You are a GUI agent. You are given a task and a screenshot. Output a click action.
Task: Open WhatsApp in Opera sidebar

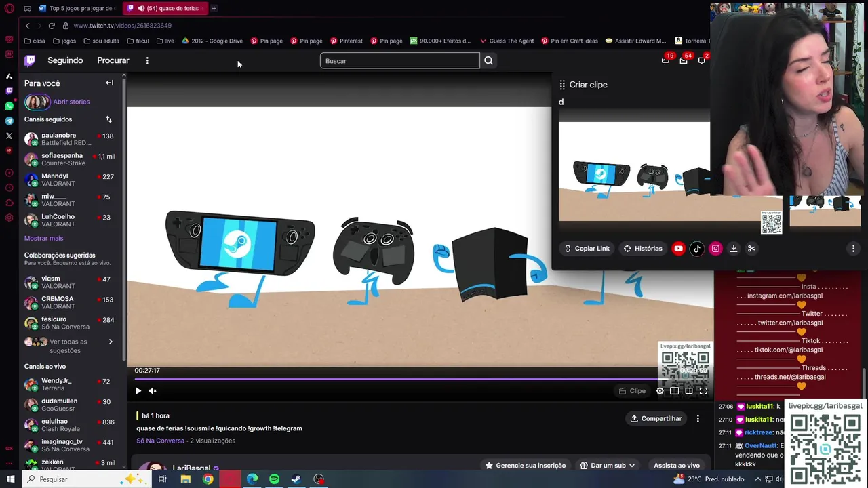tap(9, 106)
